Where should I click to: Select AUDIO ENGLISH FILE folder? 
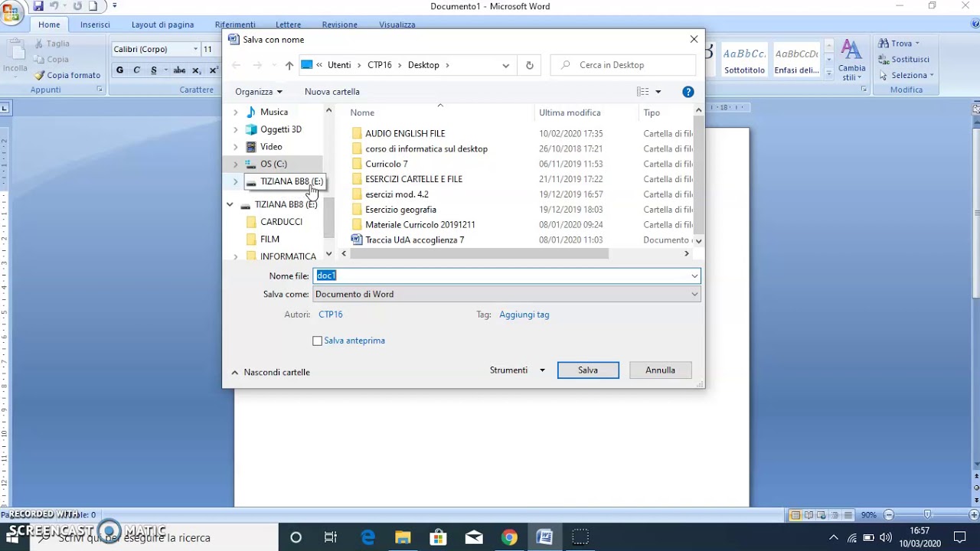pos(405,133)
